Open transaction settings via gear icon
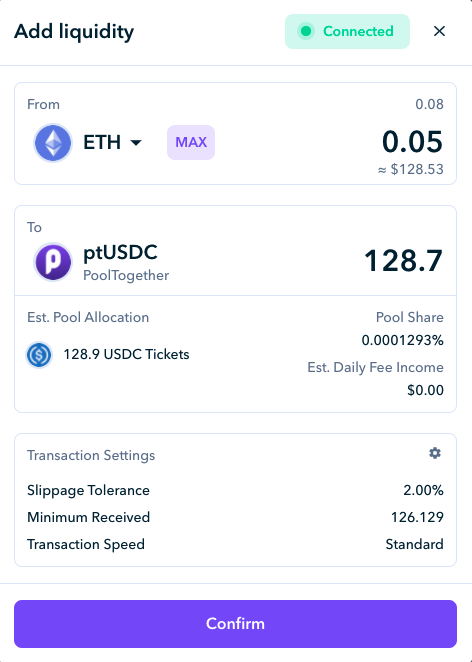 point(435,453)
